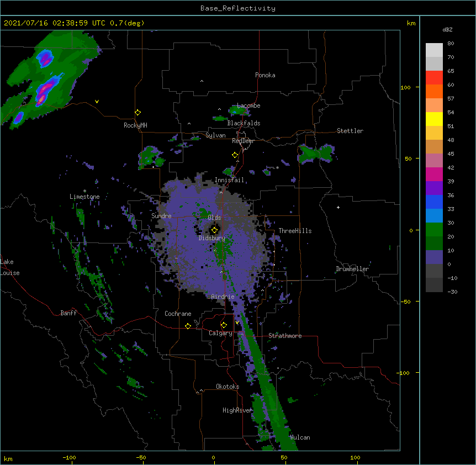Select the magenta 42-39 dBZ legend swatch
This screenshot has width=476, height=465.
pyautogui.click(x=434, y=174)
